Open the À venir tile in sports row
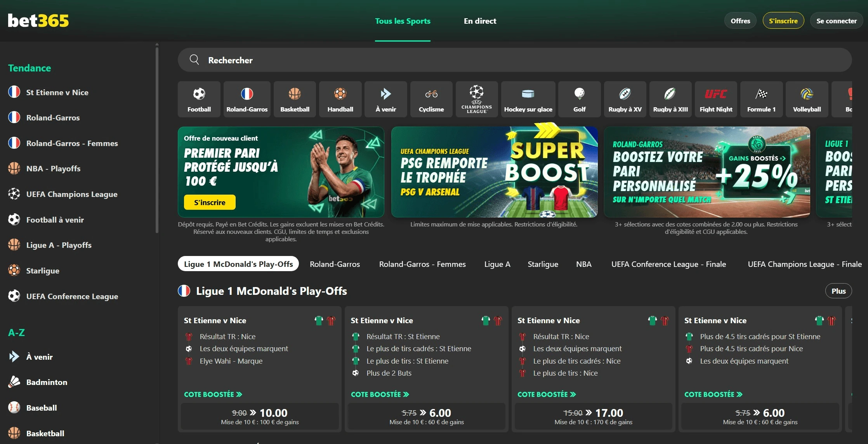Screen dimensions: 868x444 pos(385,99)
